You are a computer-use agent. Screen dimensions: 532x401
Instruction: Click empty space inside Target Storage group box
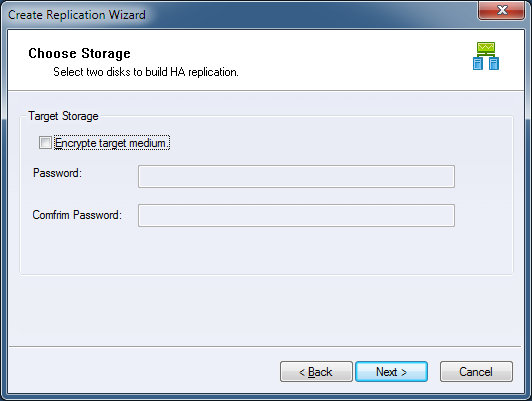point(266,251)
